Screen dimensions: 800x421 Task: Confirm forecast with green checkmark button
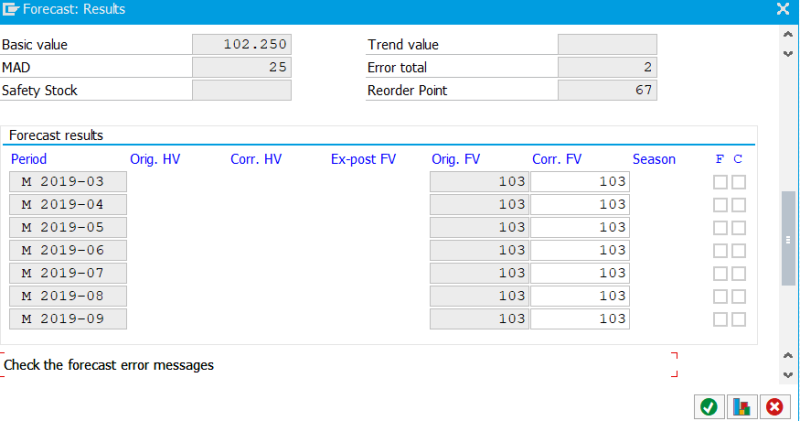coord(709,407)
